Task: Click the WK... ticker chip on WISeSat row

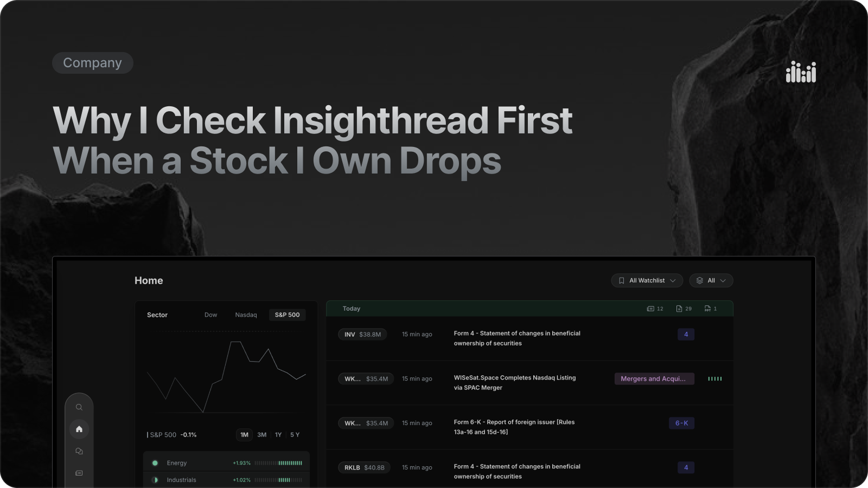Action: (x=366, y=378)
